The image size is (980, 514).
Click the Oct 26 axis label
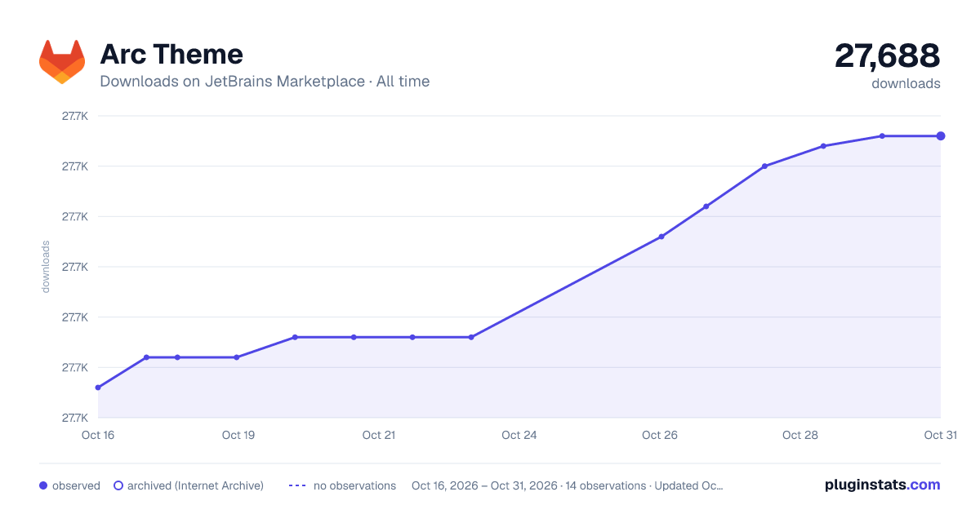pos(660,435)
